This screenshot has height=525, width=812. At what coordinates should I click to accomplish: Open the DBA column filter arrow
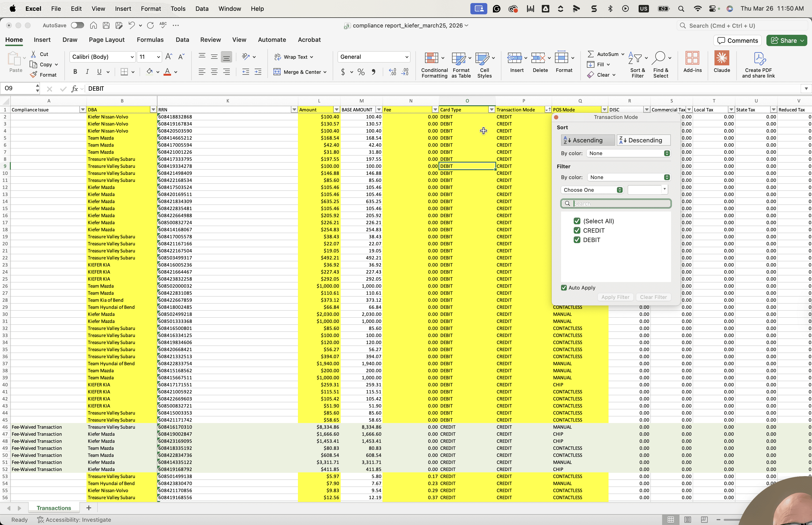153,110
